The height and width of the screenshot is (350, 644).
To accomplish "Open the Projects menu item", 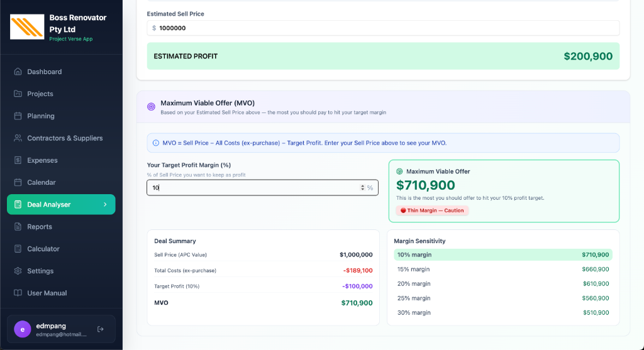I will tap(61, 94).
